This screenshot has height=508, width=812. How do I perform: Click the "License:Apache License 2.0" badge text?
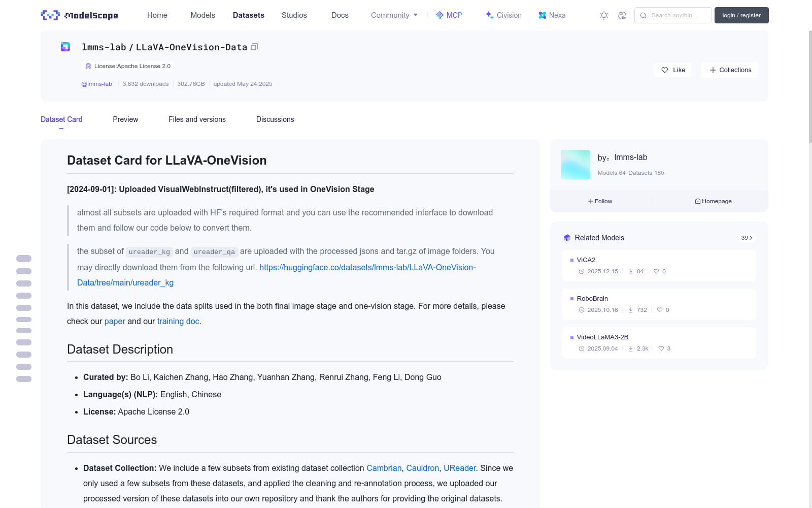click(132, 66)
